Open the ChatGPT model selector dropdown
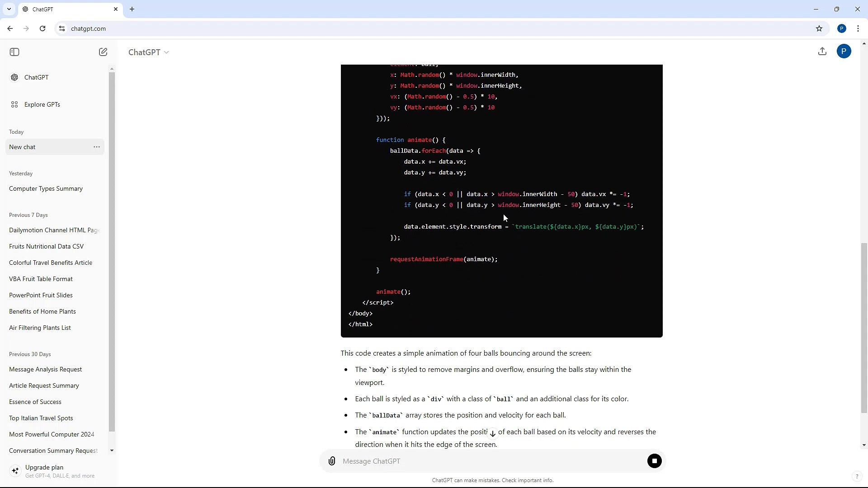 148,52
